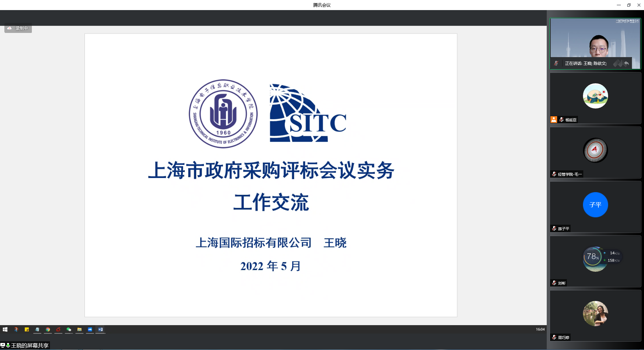The width and height of the screenshot is (644, 350).
Task: Click the green microphone icon beside 王晓的屏幕共享
Action: click(x=8, y=345)
